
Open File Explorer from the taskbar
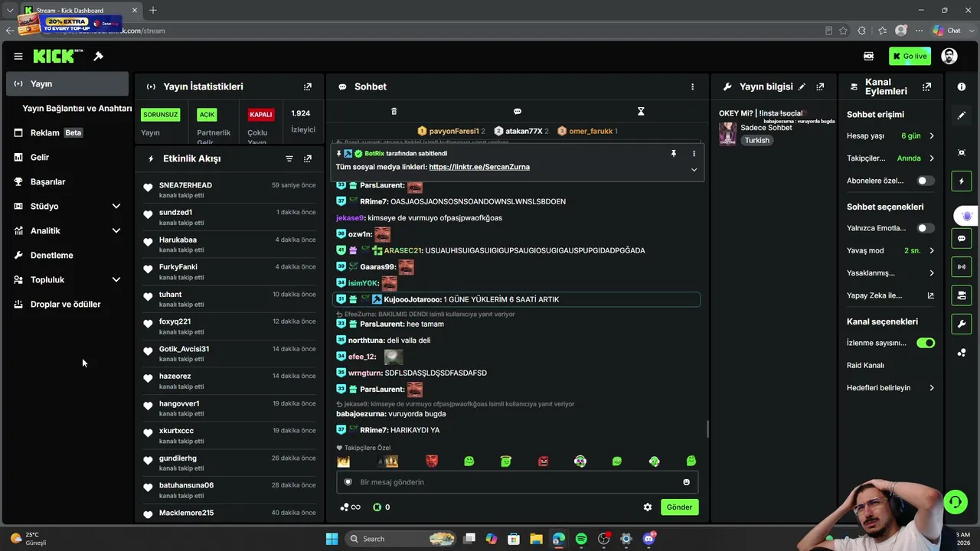536,539
